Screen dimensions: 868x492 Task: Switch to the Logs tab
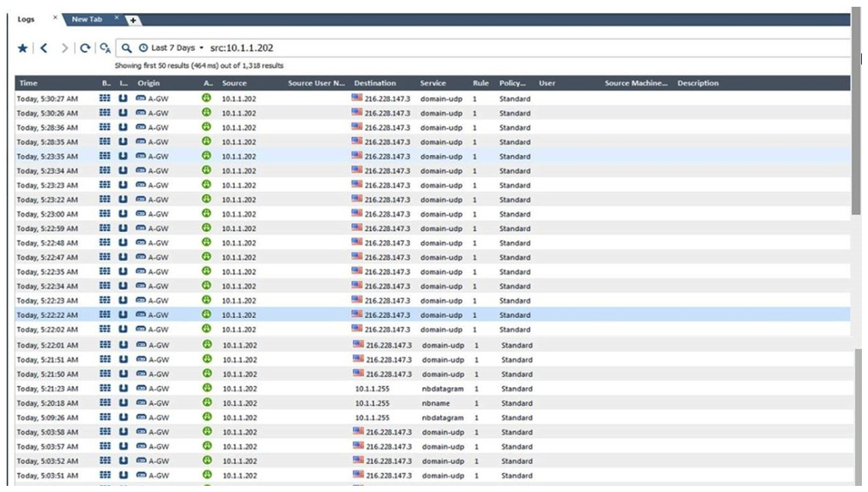pos(26,19)
